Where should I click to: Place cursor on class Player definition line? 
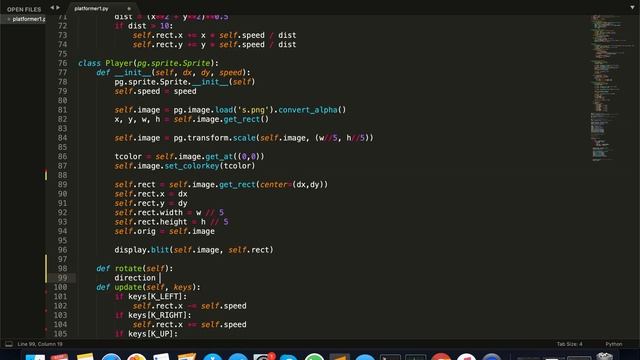point(148,63)
